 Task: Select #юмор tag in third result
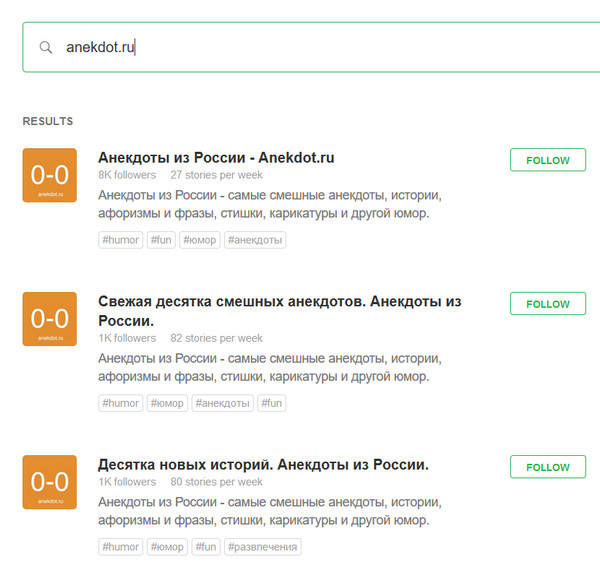point(167,547)
